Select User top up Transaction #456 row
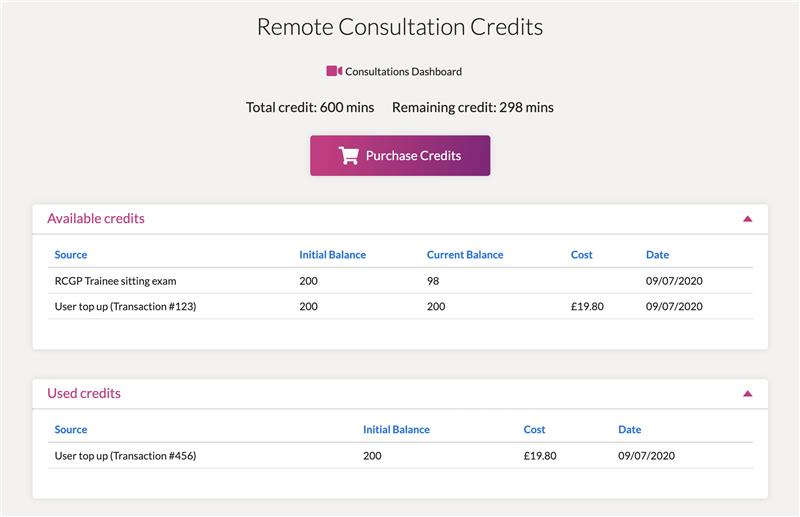 400,456
